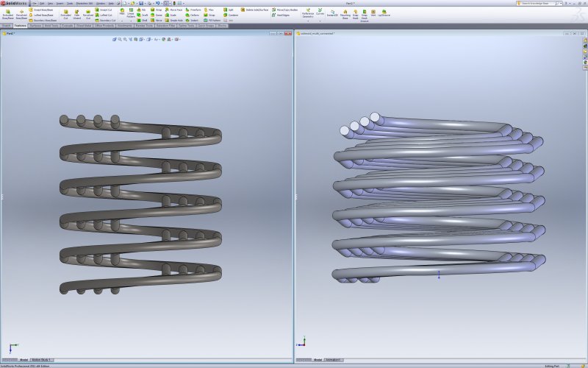Viewport: 588px width, 368px height.
Task: Open the Insert menu
Action: point(60,4)
